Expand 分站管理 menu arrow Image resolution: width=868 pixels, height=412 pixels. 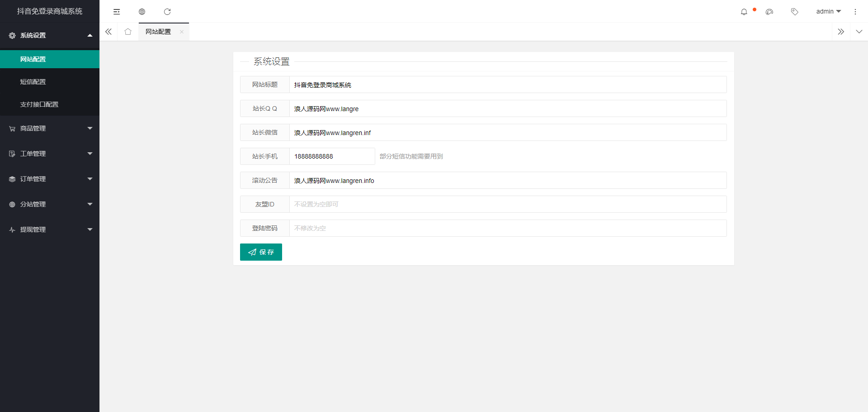(90, 204)
